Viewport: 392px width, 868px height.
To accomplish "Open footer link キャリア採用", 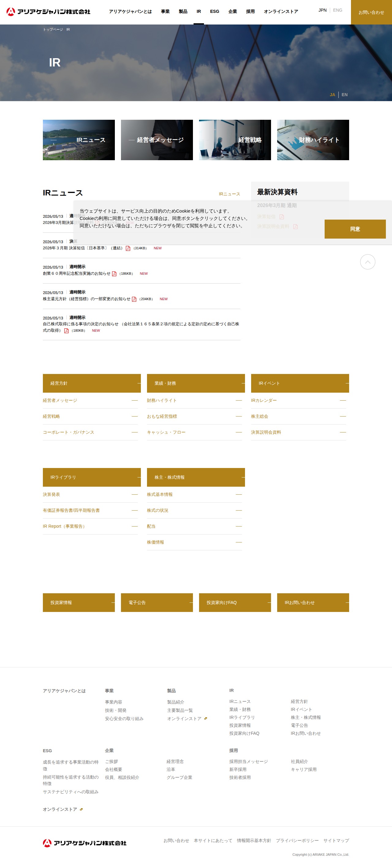I will (304, 770).
